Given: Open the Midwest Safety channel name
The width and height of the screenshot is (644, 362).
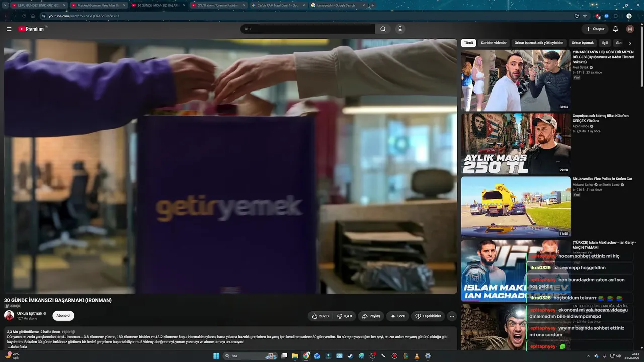Looking at the screenshot, I should coord(583,185).
